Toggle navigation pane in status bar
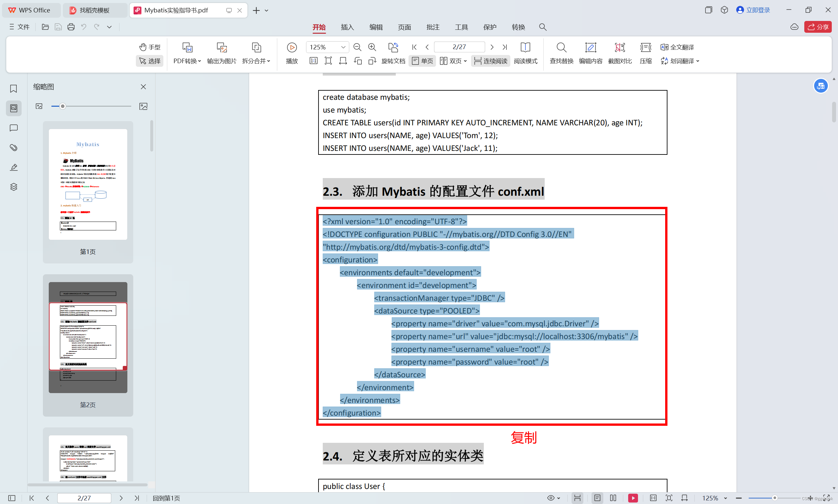This screenshot has width=838, height=504. [x=11, y=498]
